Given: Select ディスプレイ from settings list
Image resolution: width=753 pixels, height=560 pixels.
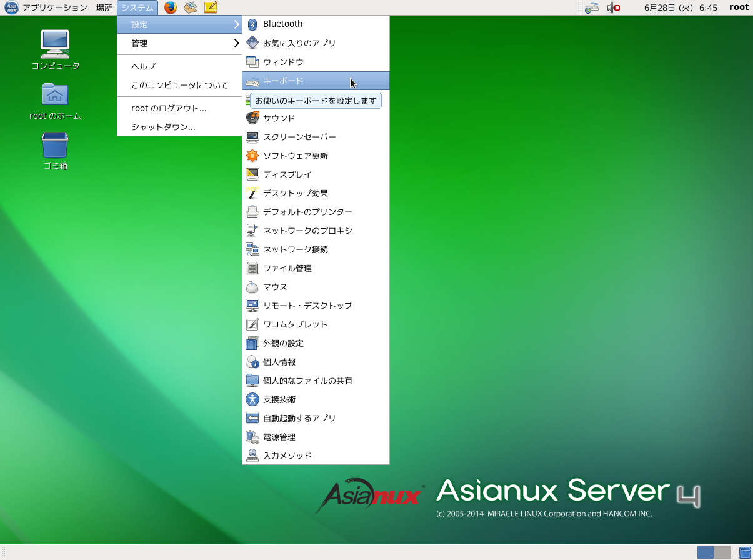Looking at the screenshot, I should pyautogui.click(x=287, y=174).
